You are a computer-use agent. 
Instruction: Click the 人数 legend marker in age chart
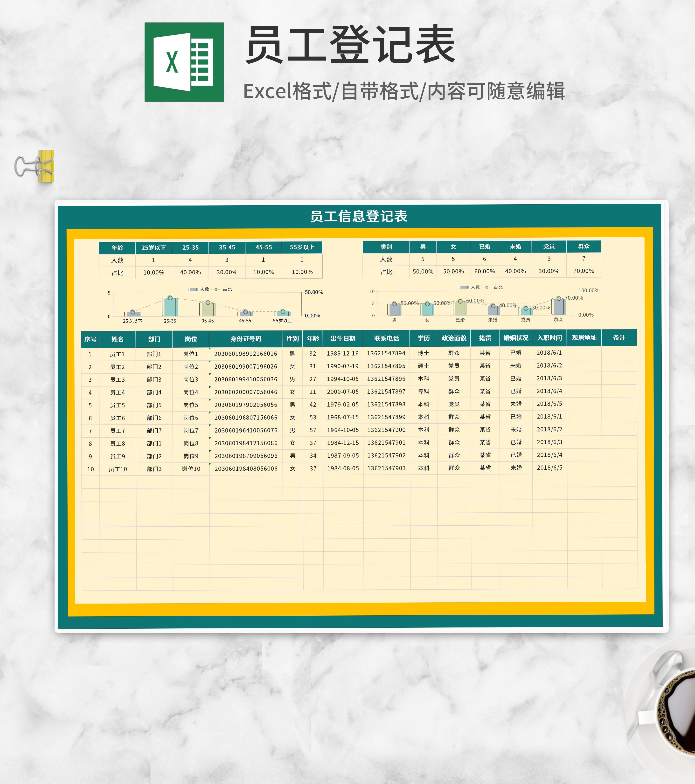pos(194,289)
